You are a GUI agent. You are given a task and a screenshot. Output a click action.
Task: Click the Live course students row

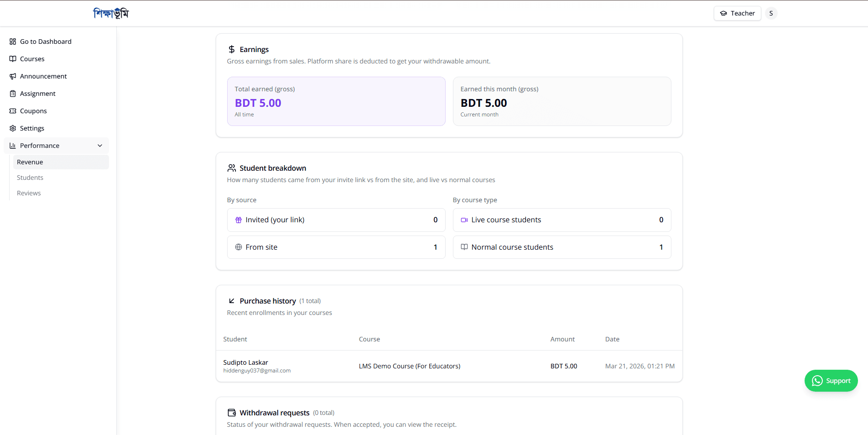click(562, 220)
